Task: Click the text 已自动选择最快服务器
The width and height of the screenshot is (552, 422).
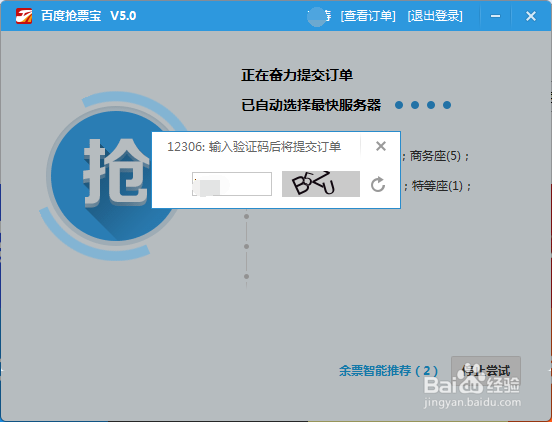Action: [311, 105]
